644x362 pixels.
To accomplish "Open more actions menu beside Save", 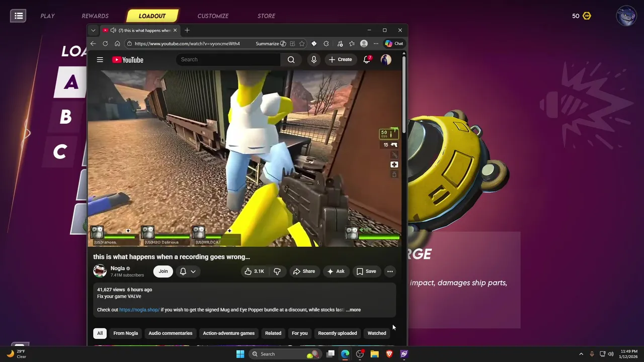I will click(390, 271).
